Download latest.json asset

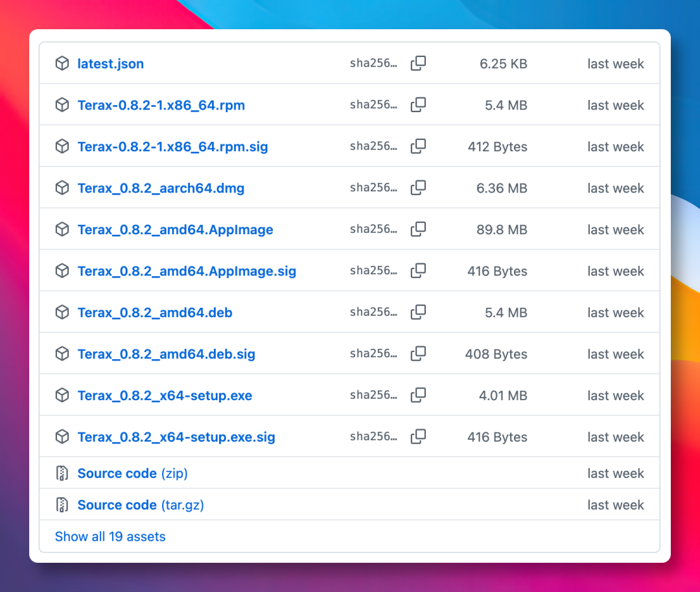[x=111, y=64]
